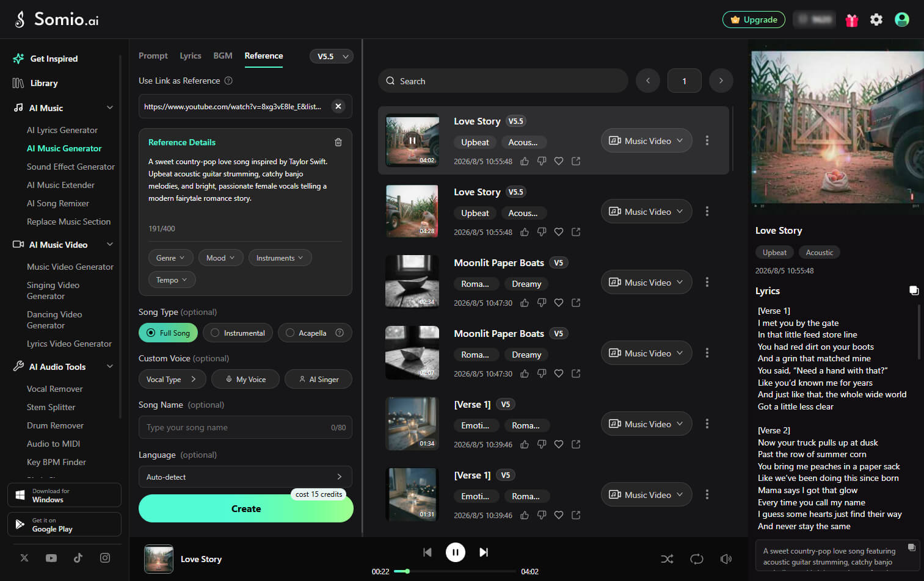This screenshot has height=581, width=924.
Task: Choose the AI Singer voice option
Action: pyautogui.click(x=319, y=379)
